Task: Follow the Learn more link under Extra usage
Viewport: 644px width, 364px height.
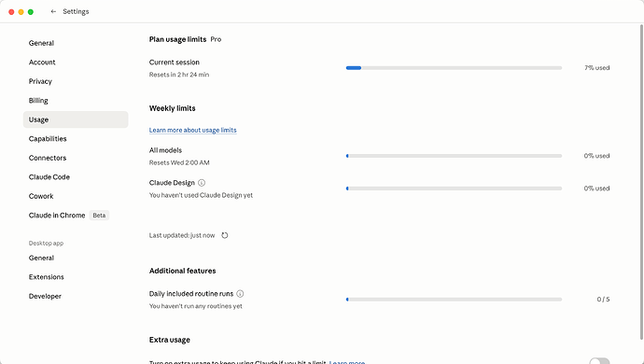Action: coord(347,362)
